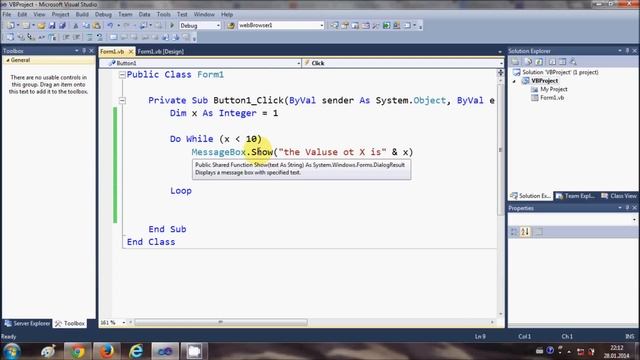The height and width of the screenshot is (360, 640).
Task: Collapse the Button1_Click Sub outline box
Action: [x=122, y=100]
